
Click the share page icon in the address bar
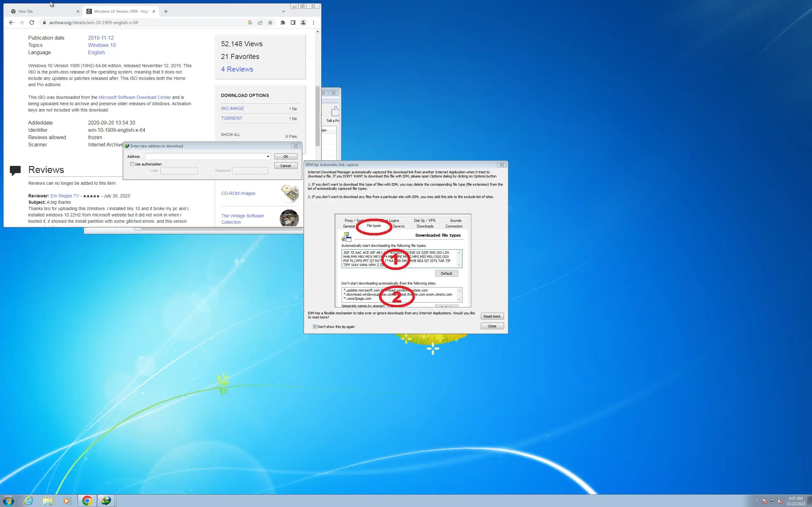[260, 22]
